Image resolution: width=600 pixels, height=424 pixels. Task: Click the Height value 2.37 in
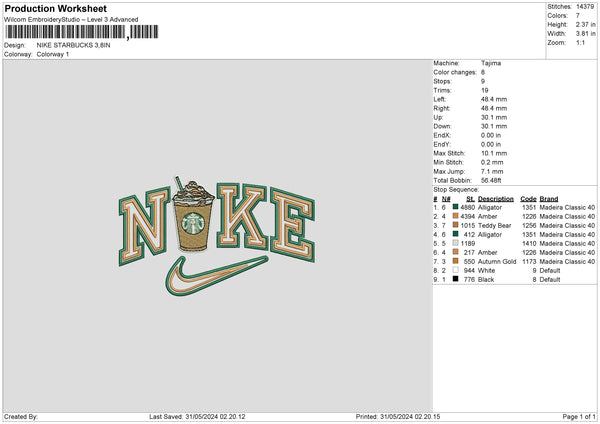(x=585, y=24)
